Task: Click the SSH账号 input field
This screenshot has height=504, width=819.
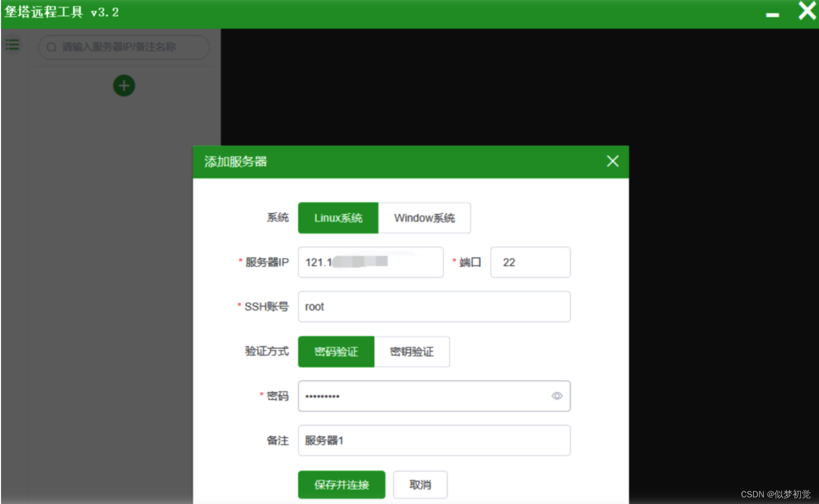Action: coord(434,306)
